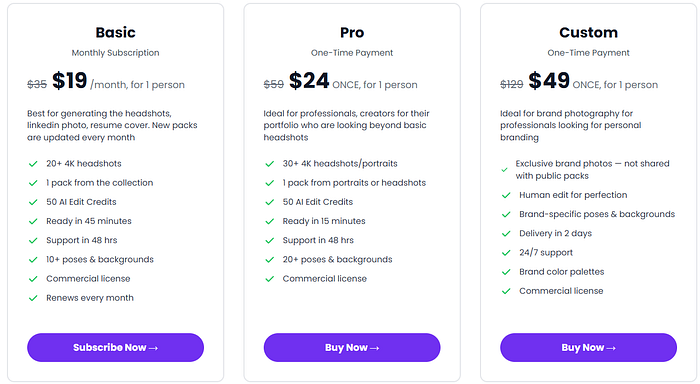Image resolution: width=700 pixels, height=384 pixels.
Task: Click the Basic plan heading
Action: pos(115,33)
